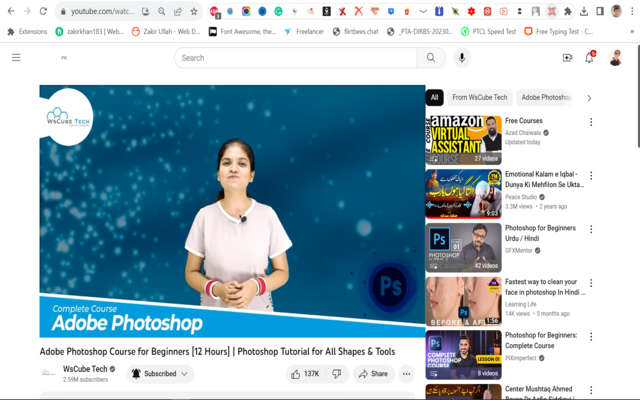Open the Font Awesome bookmark

[242, 31]
